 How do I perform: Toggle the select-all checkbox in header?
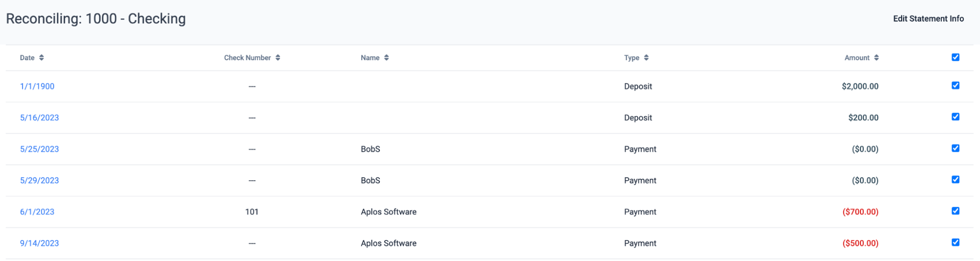point(955,57)
